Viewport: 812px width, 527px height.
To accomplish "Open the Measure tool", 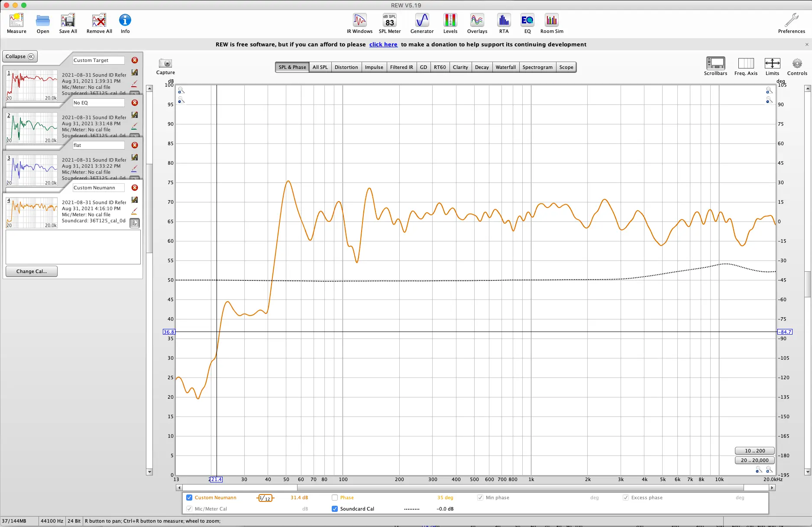I will (x=16, y=23).
